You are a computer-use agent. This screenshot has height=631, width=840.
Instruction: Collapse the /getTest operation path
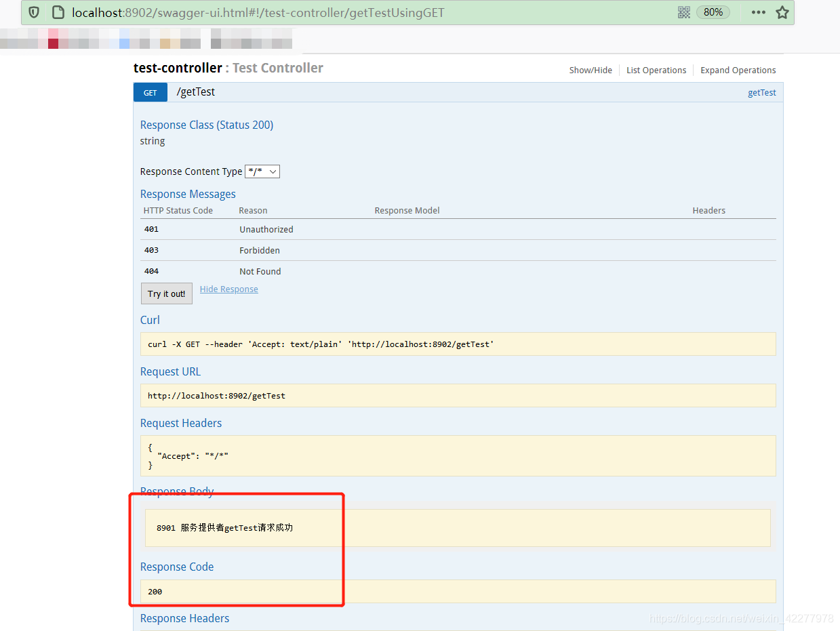pyautogui.click(x=196, y=92)
